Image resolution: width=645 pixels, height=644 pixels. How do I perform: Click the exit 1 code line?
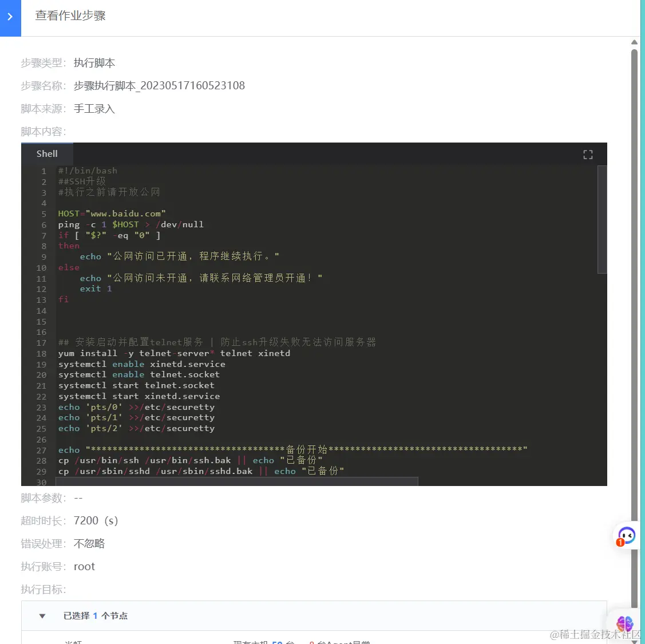coord(96,289)
